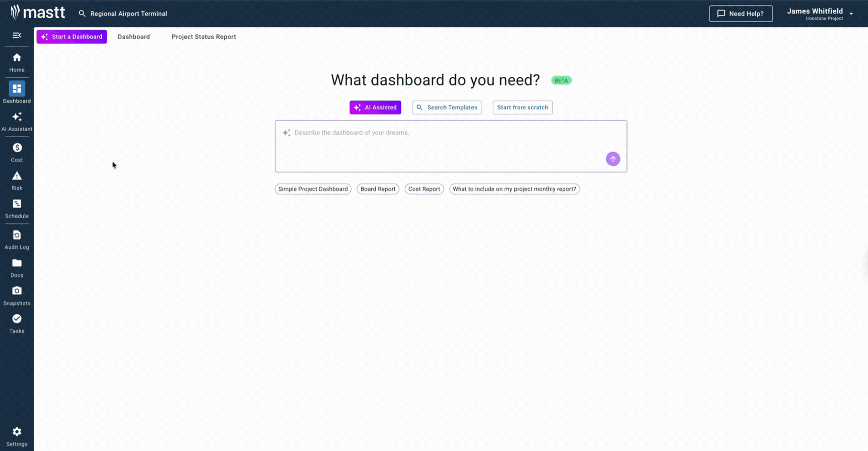Open Settings at the sidebar bottom

click(16, 436)
